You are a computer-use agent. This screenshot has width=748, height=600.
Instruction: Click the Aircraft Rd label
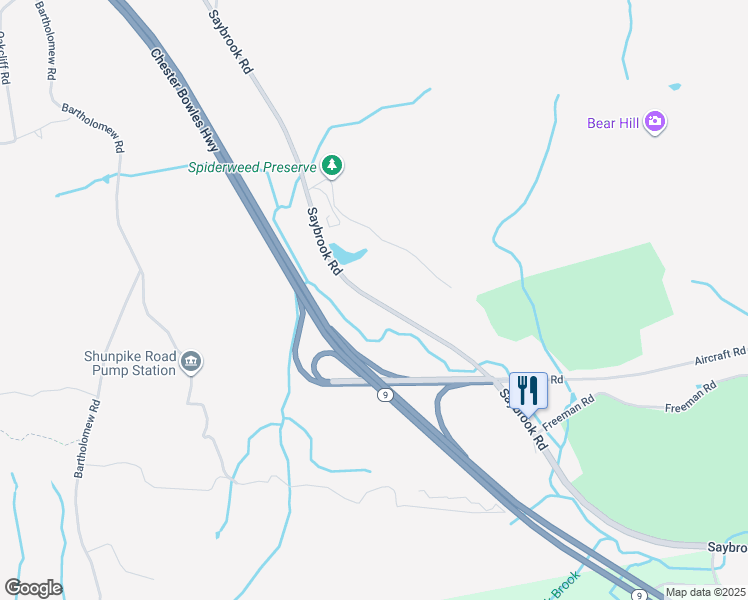tap(720, 356)
